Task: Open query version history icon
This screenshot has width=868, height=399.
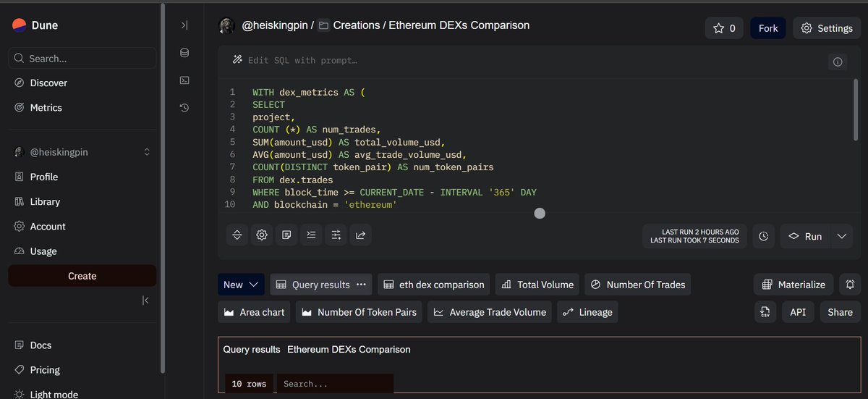Action: pyautogui.click(x=184, y=108)
